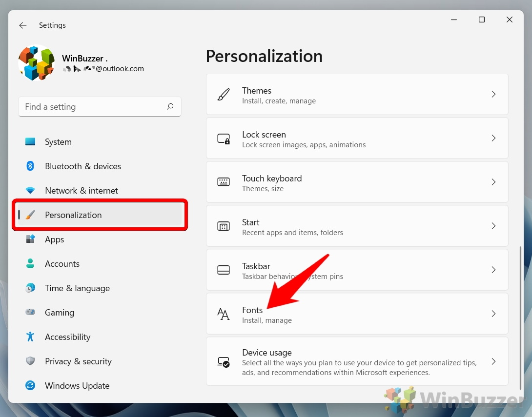Click the Personalization paintbrush icon

pos(30,215)
